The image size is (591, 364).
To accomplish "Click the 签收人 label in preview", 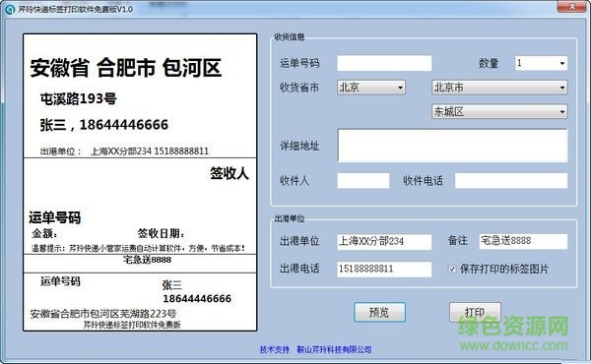I will pos(230,173).
